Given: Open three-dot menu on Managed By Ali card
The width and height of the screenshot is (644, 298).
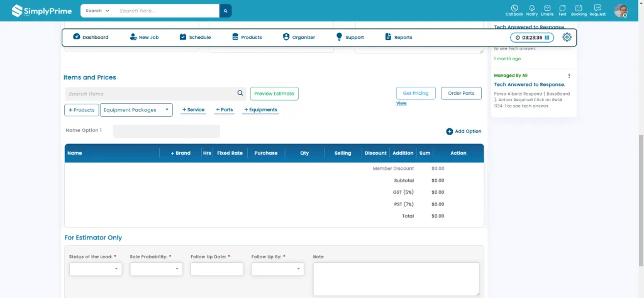Looking at the screenshot, I should [569, 75].
